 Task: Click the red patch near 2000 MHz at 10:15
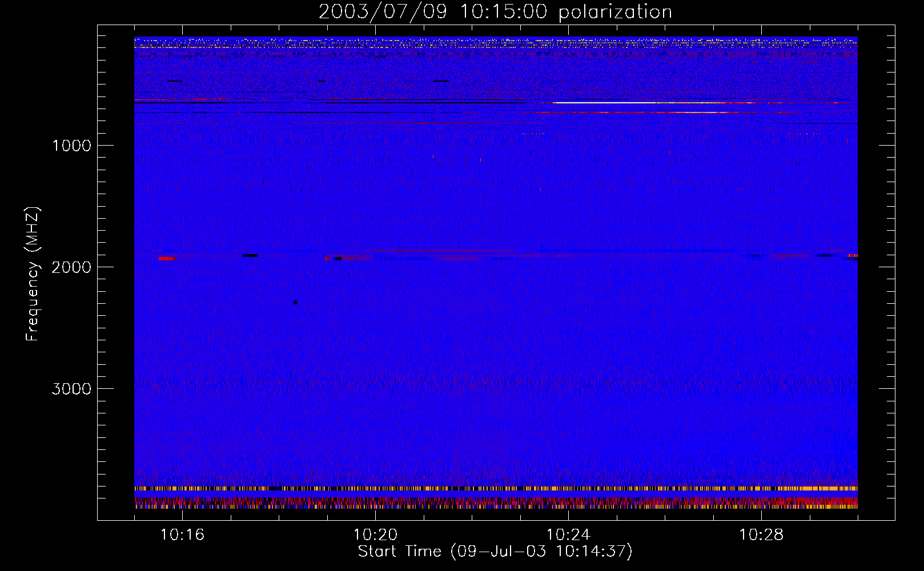pos(166,259)
